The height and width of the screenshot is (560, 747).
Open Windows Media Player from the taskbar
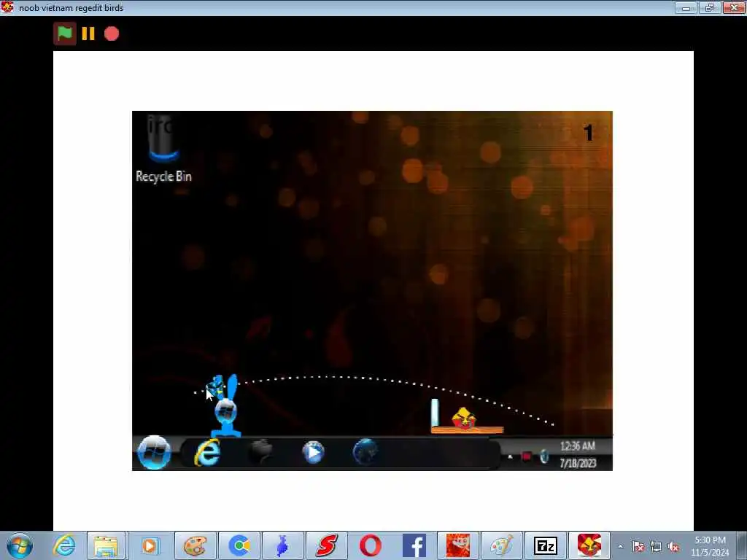point(150,545)
